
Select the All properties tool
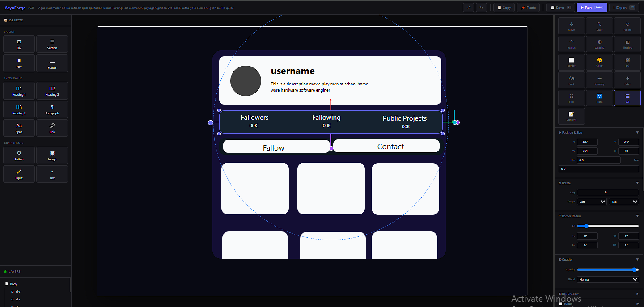[x=627, y=98]
